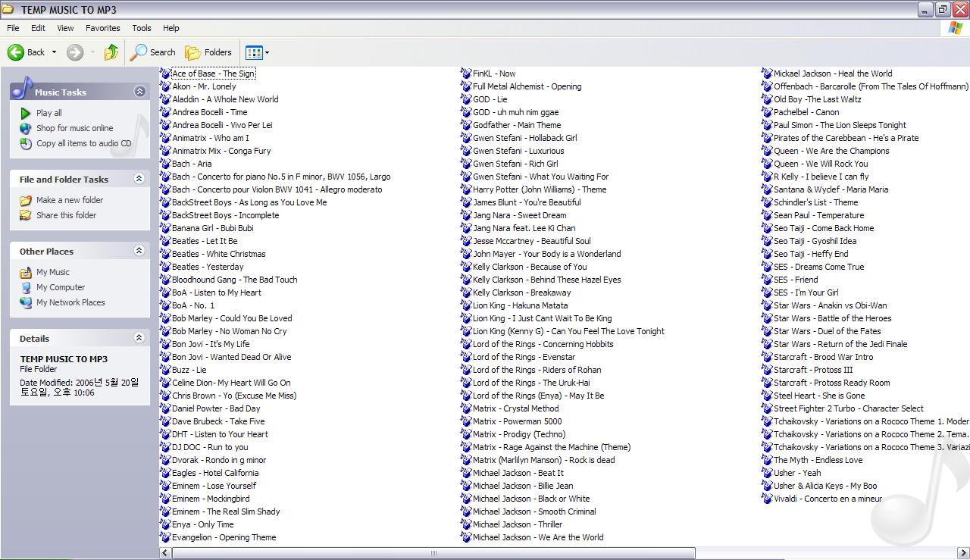Click the green Play all icon
Image resolution: width=970 pixels, height=560 pixels.
pyautogui.click(x=26, y=113)
